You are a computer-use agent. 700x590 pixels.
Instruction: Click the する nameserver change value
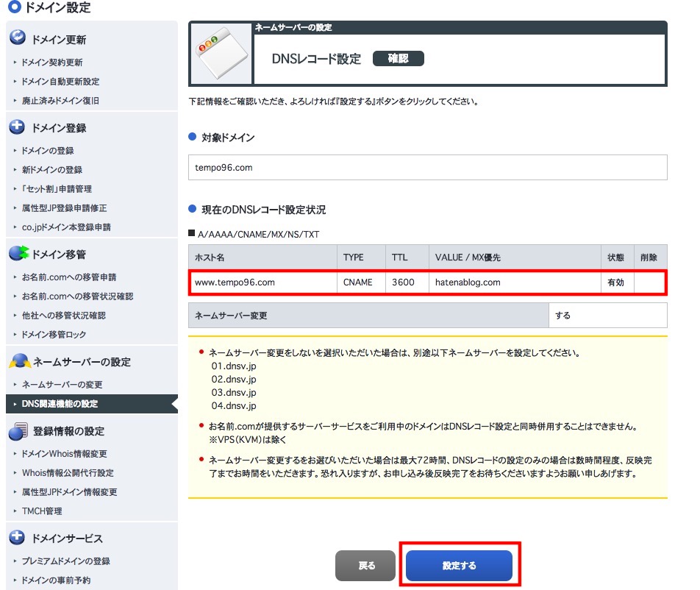pyautogui.click(x=608, y=316)
